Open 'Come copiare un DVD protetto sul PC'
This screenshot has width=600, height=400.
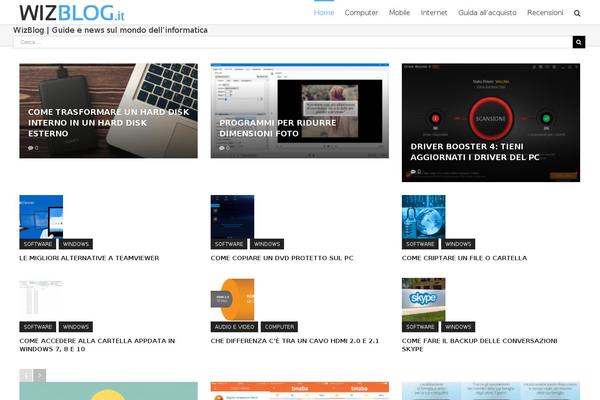pyautogui.click(x=282, y=258)
